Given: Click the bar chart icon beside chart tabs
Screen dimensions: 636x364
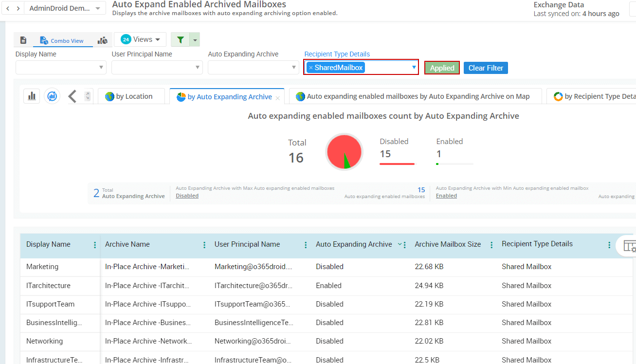Looking at the screenshot, I should click(32, 96).
